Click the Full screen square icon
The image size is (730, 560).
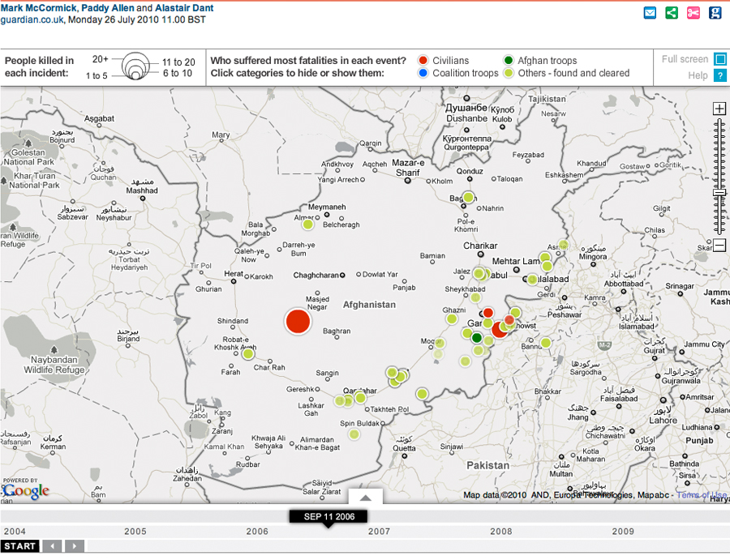tap(720, 59)
